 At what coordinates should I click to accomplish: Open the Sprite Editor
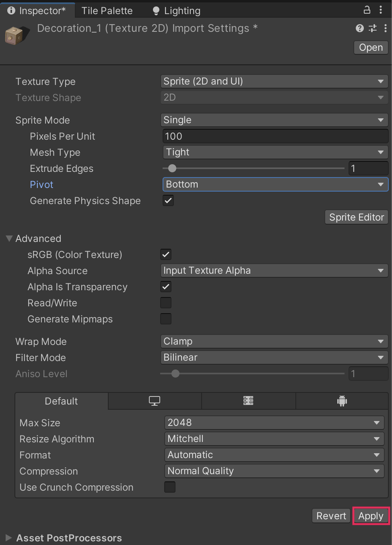point(356,217)
